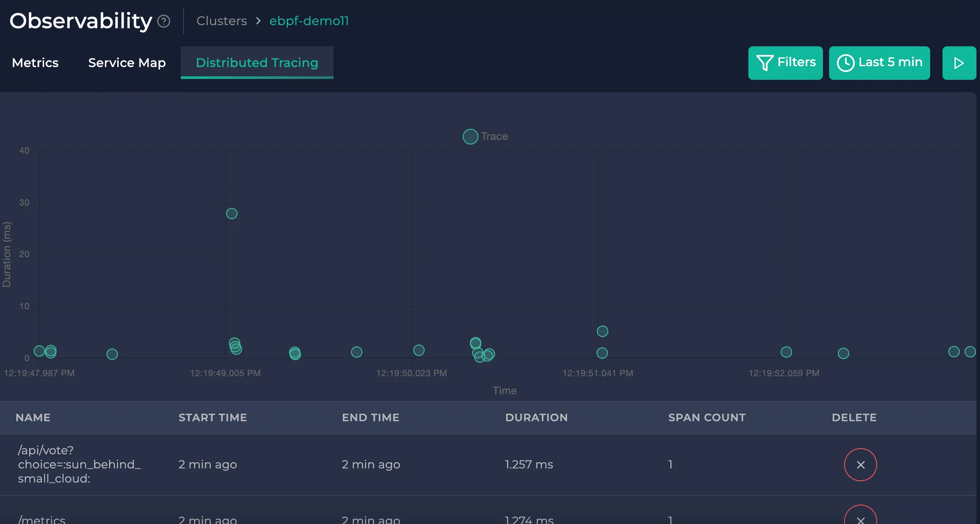Click the delete icon on the /api/vote trace row
This screenshot has height=524, width=980.
click(860, 464)
